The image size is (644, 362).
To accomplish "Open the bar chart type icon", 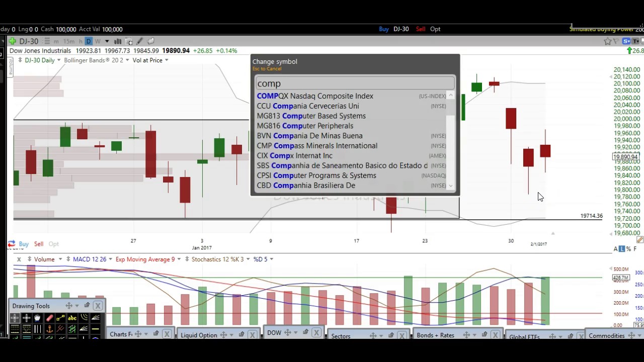I will pyautogui.click(x=118, y=41).
